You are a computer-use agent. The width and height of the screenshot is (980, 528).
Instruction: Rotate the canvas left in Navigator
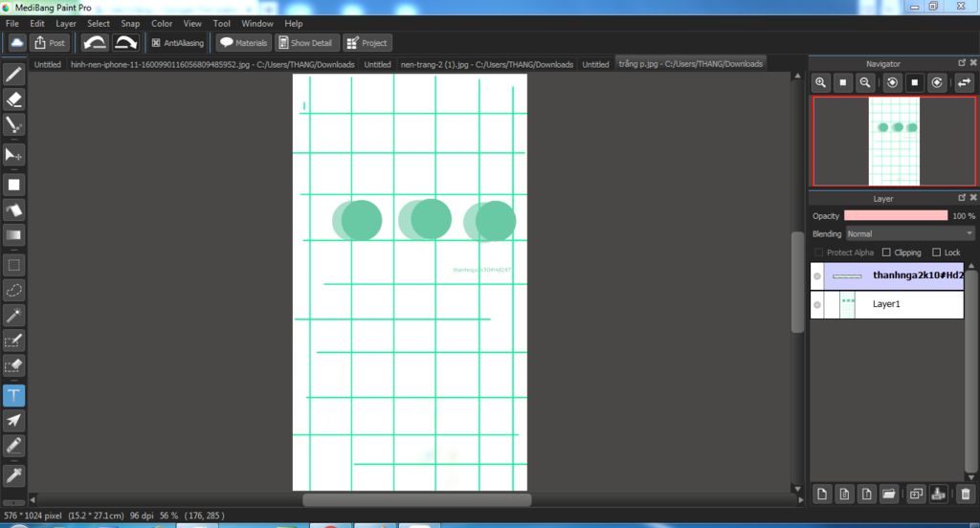pos(893,82)
